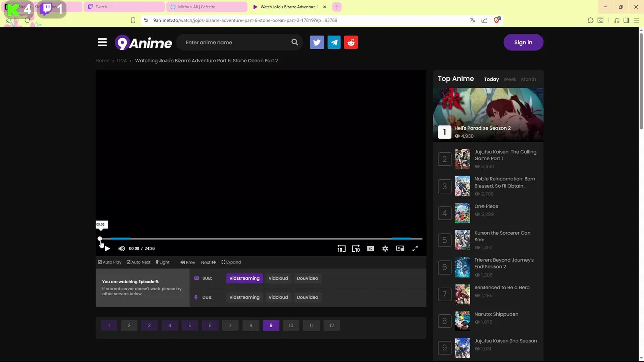Bookmark this page in address bar
The width and height of the screenshot is (644, 362).
click(x=133, y=20)
